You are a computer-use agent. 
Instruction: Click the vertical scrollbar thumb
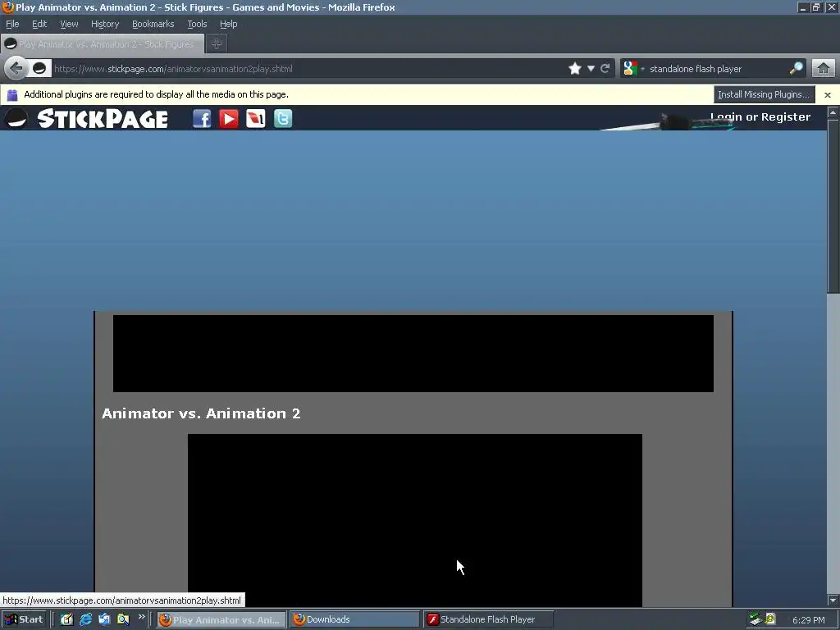pyautogui.click(x=833, y=206)
